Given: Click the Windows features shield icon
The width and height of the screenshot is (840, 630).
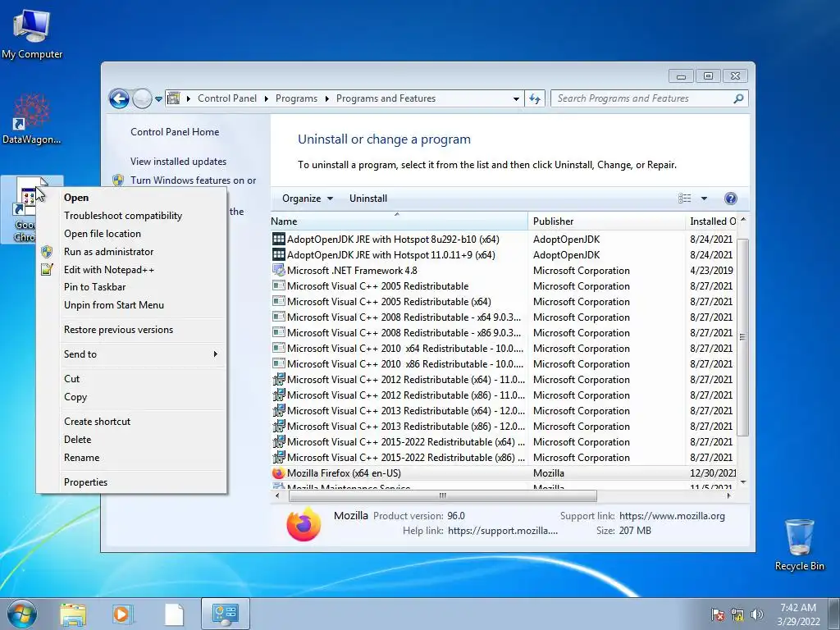Looking at the screenshot, I should tap(118, 180).
